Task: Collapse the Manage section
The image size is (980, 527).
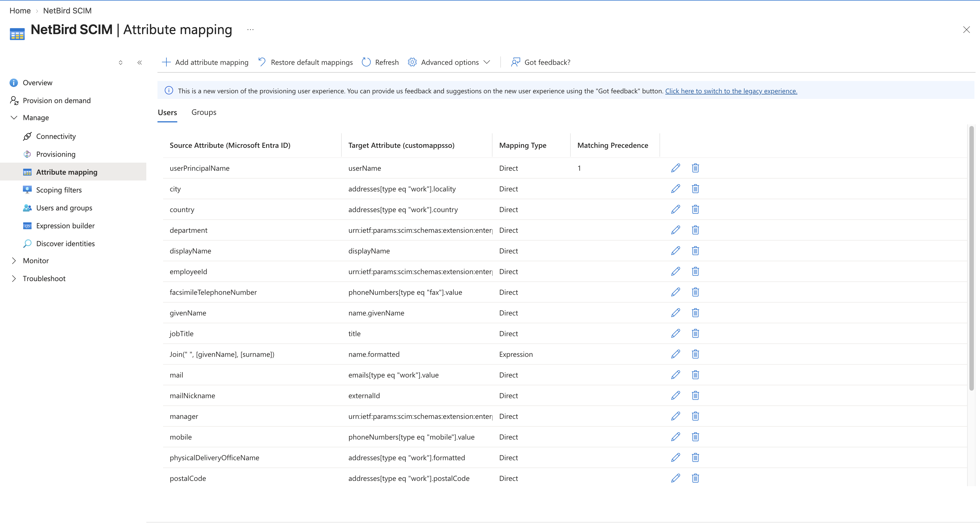Action: pyautogui.click(x=14, y=118)
